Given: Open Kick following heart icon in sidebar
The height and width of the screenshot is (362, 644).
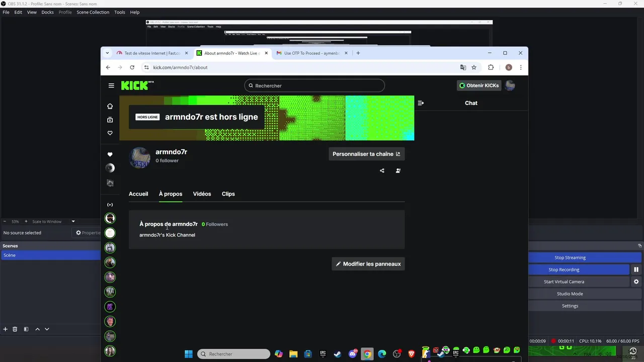Looking at the screenshot, I should click(110, 133).
